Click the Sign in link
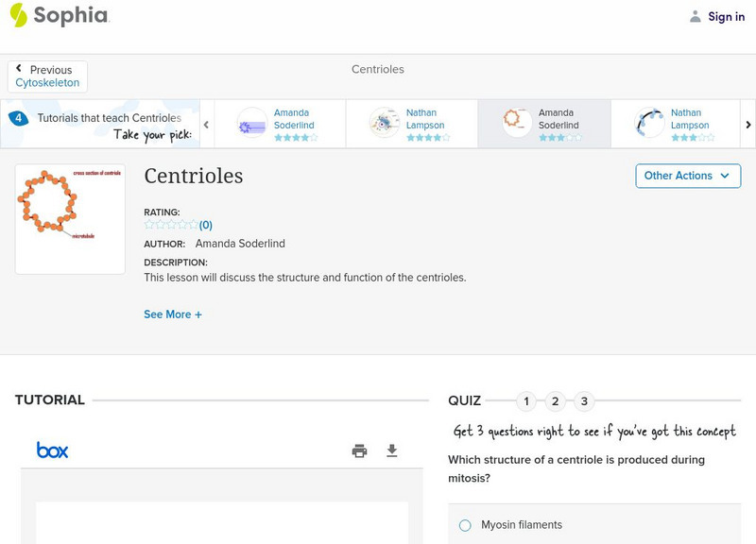The width and height of the screenshot is (756, 544). 726,16
